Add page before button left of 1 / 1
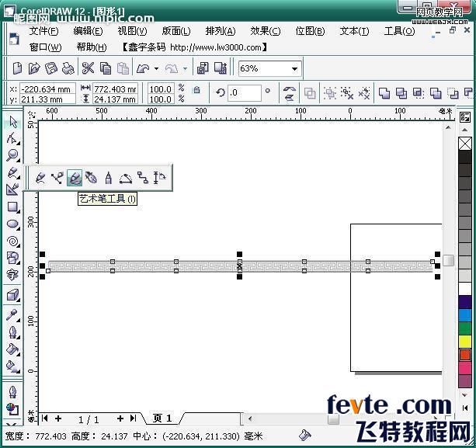 tap(58, 418)
